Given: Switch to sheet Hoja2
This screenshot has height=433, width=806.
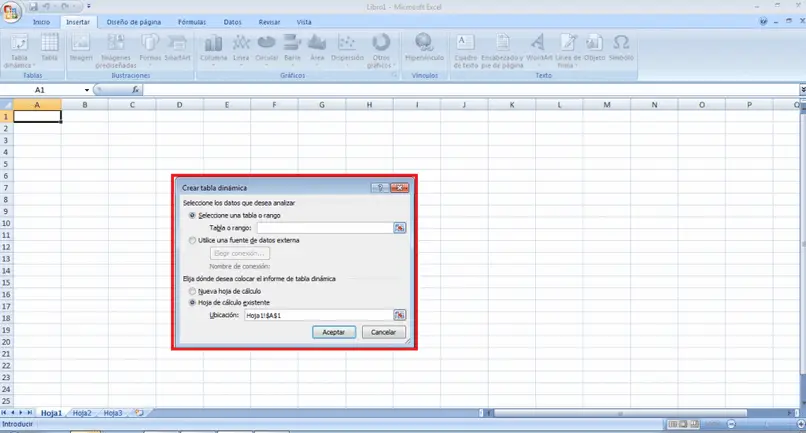Looking at the screenshot, I should (x=82, y=413).
